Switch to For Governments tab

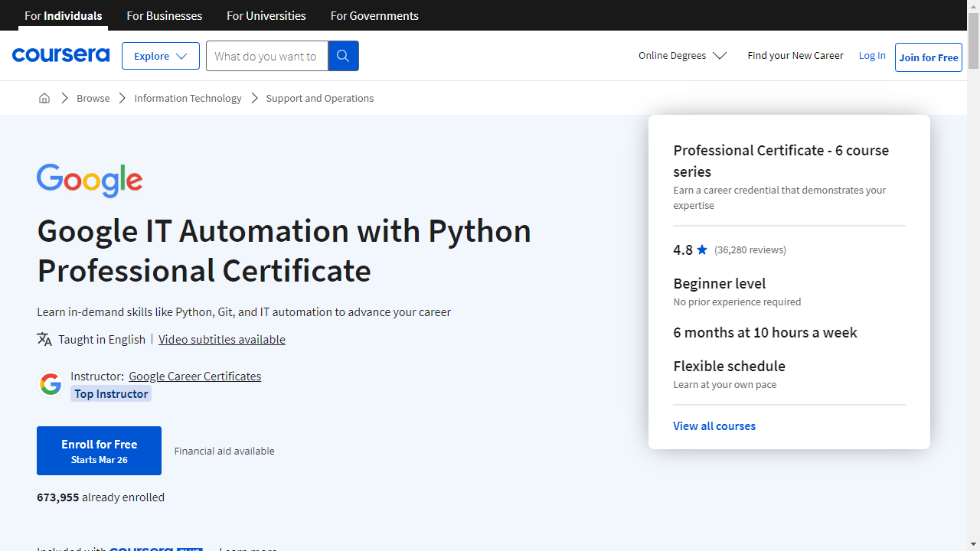click(374, 15)
